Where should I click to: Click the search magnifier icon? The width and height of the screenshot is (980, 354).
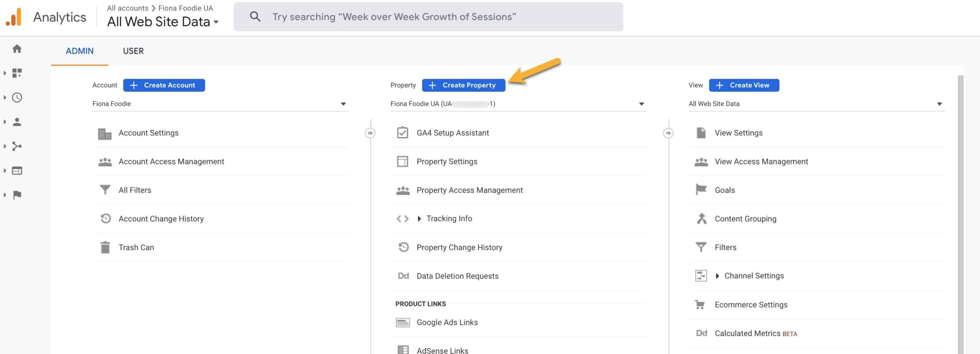tap(255, 16)
